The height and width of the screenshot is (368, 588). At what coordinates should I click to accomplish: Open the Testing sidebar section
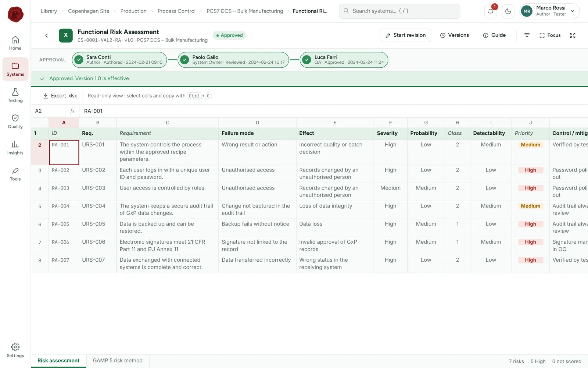[15, 95]
